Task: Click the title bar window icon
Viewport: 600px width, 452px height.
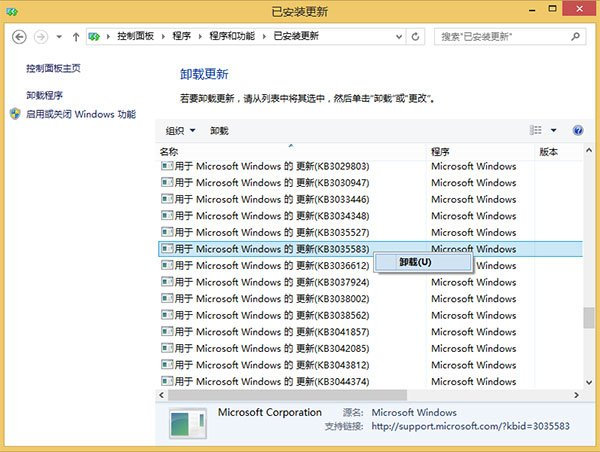Action: 12,12
